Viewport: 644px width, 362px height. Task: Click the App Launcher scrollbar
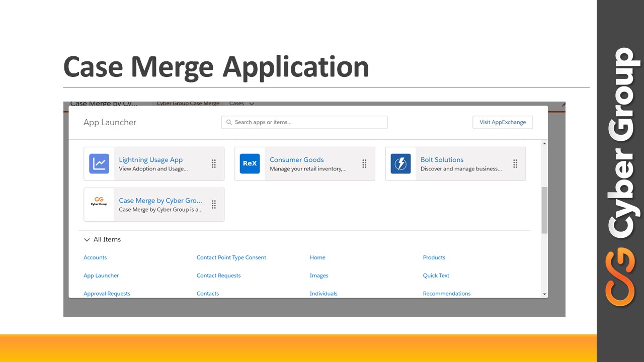tap(544, 206)
